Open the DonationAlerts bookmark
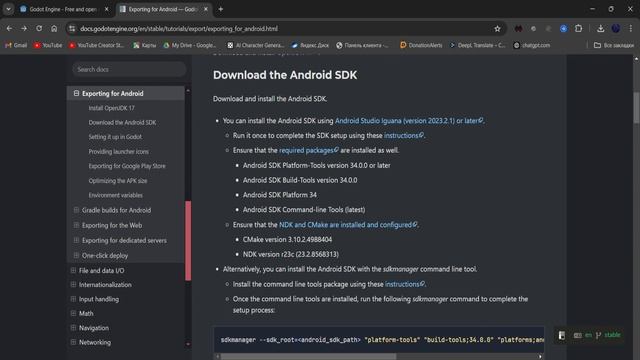This screenshot has width=640, height=360. click(x=421, y=45)
